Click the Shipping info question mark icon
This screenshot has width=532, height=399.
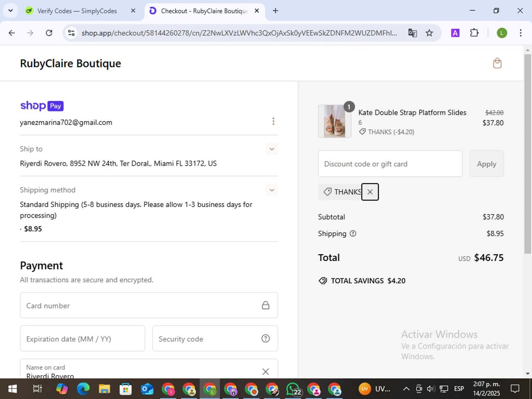tap(353, 234)
